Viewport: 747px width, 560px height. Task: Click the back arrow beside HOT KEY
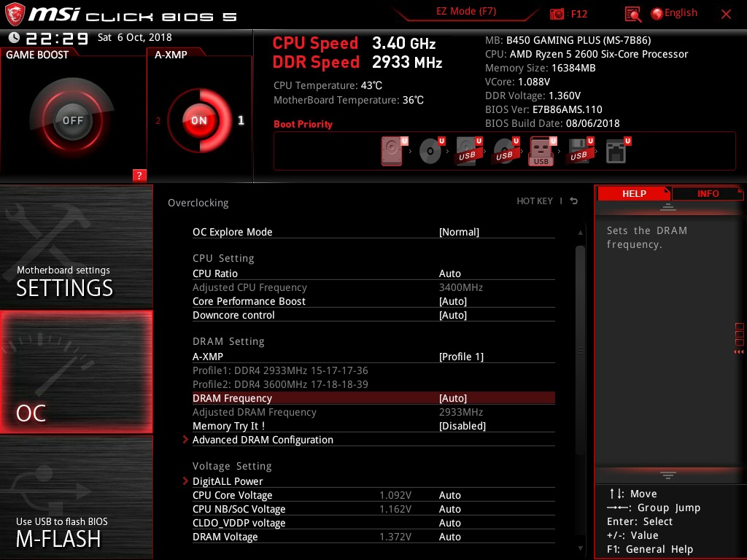(574, 201)
